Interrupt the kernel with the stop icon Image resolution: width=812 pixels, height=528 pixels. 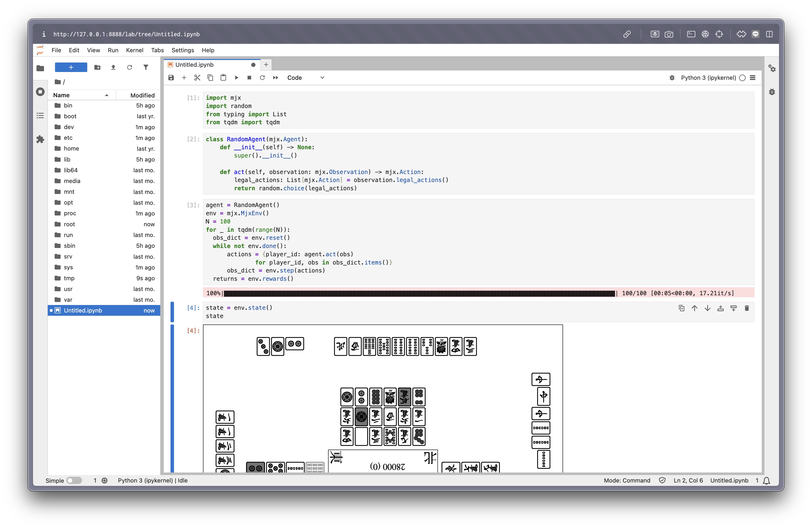(249, 78)
